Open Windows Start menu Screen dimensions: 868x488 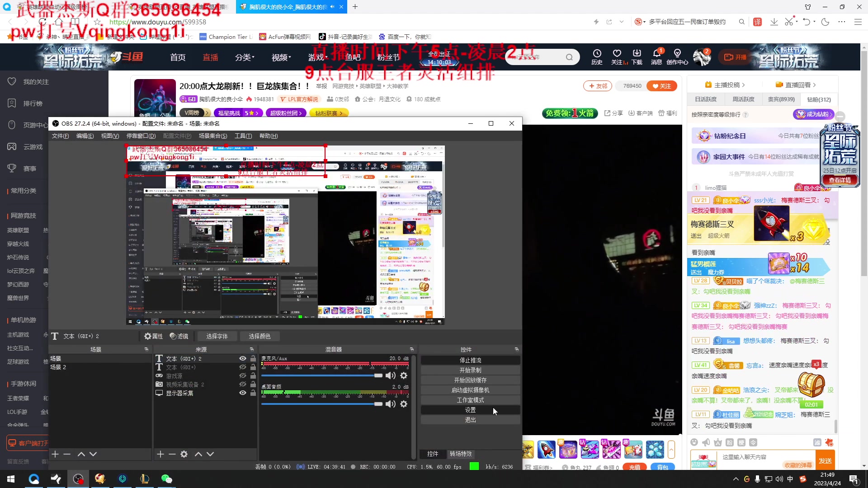(11, 479)
